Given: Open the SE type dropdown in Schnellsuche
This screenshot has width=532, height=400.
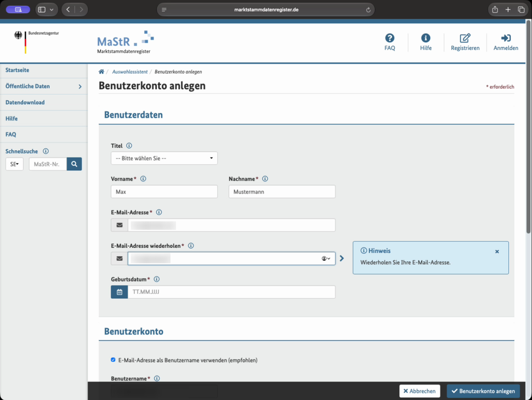Looking at the screenshot, I should [x=14, y=164].
